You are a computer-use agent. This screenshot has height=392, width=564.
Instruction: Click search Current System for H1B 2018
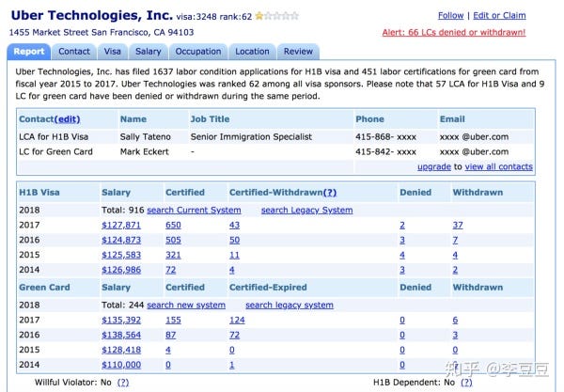[194, 210]
